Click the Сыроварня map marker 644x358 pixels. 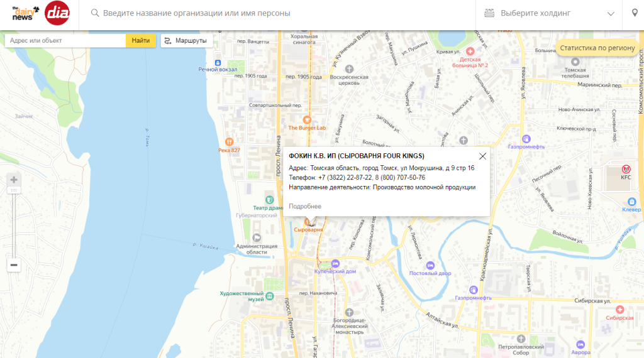308,222
